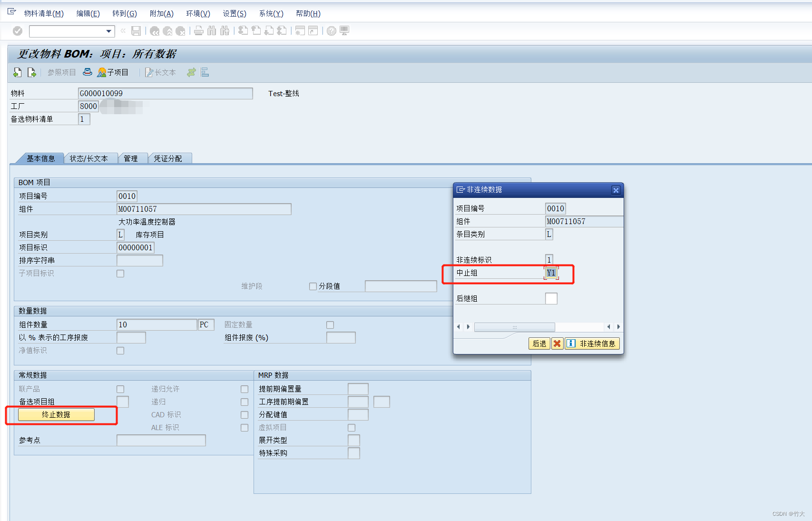The width and height of the screenshot is (812, 521).
Task: Click the Previous Page icon
Action: click(x=256, y=31)
